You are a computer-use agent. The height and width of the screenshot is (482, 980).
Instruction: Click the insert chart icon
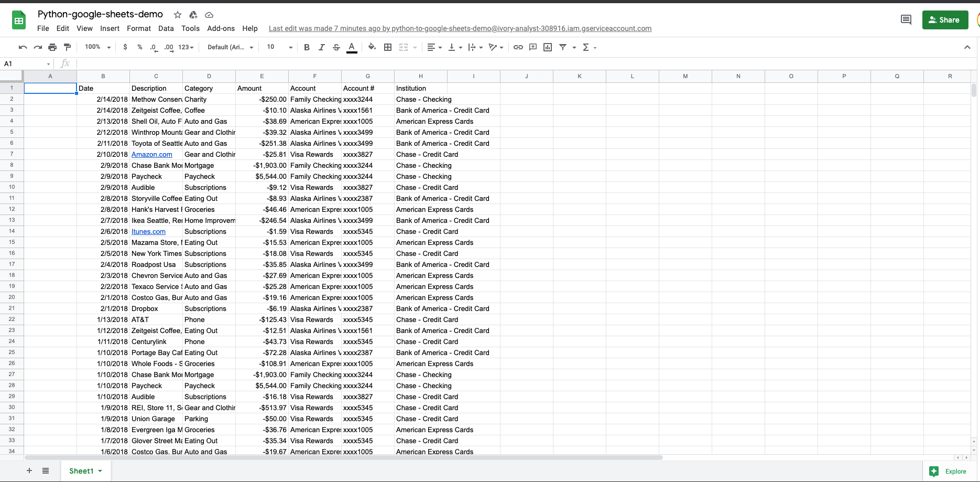548,47
